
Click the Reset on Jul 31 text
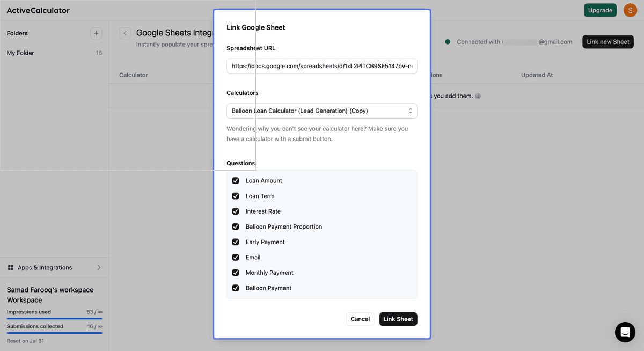(x=25, y=341)
